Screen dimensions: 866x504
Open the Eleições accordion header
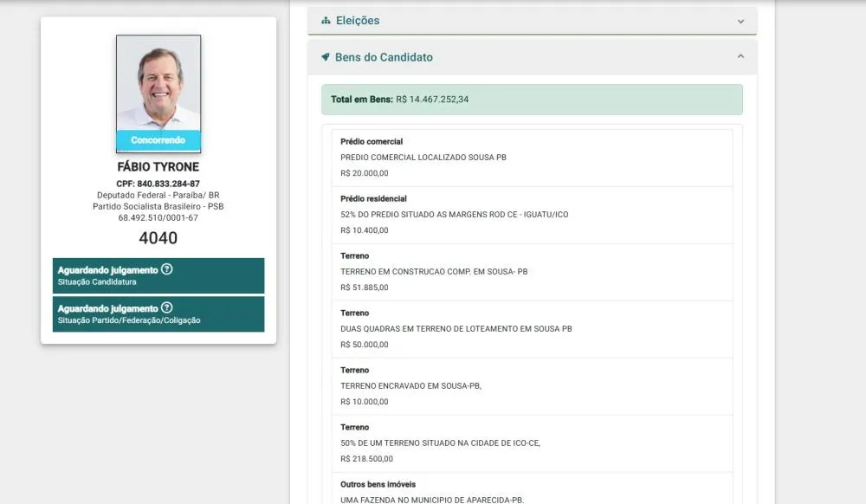tap(533, 21)
